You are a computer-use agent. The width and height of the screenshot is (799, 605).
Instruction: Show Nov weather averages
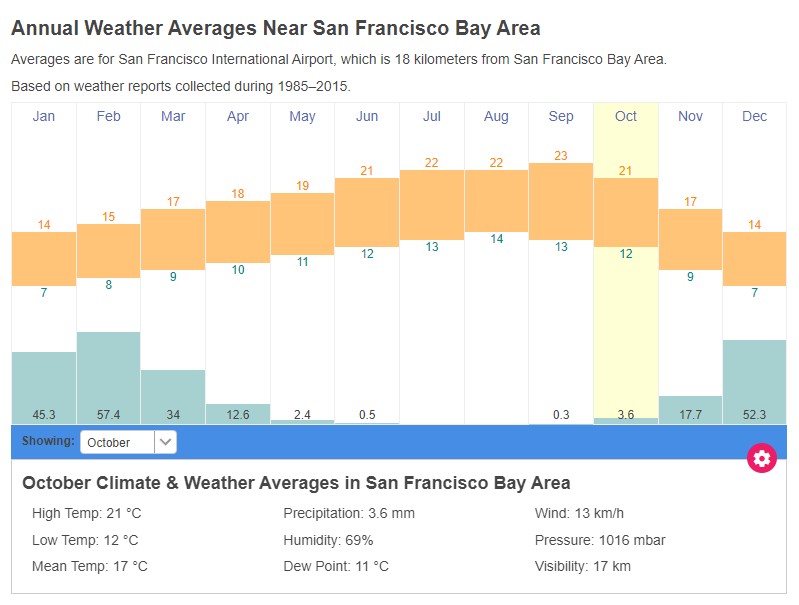(x=690, y=117)
